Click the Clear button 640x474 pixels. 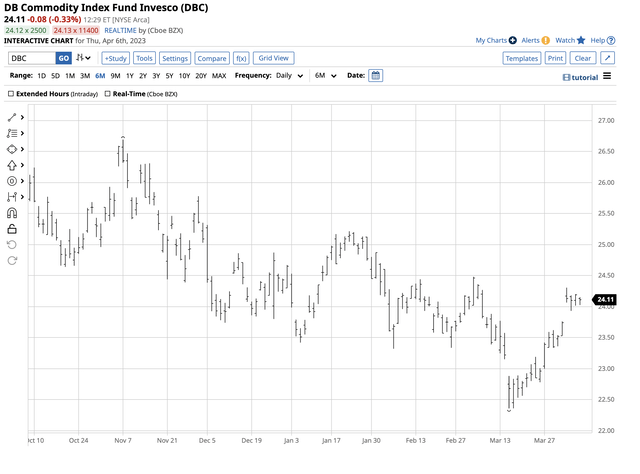pos(582,58)
